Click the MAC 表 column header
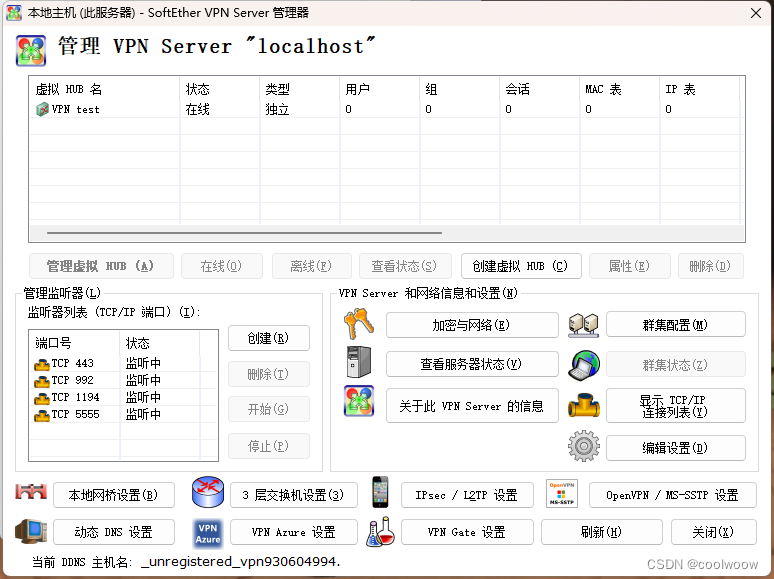The height and width of the screenshot is (579, 774). pyautogui.click(x=619, y=89)
